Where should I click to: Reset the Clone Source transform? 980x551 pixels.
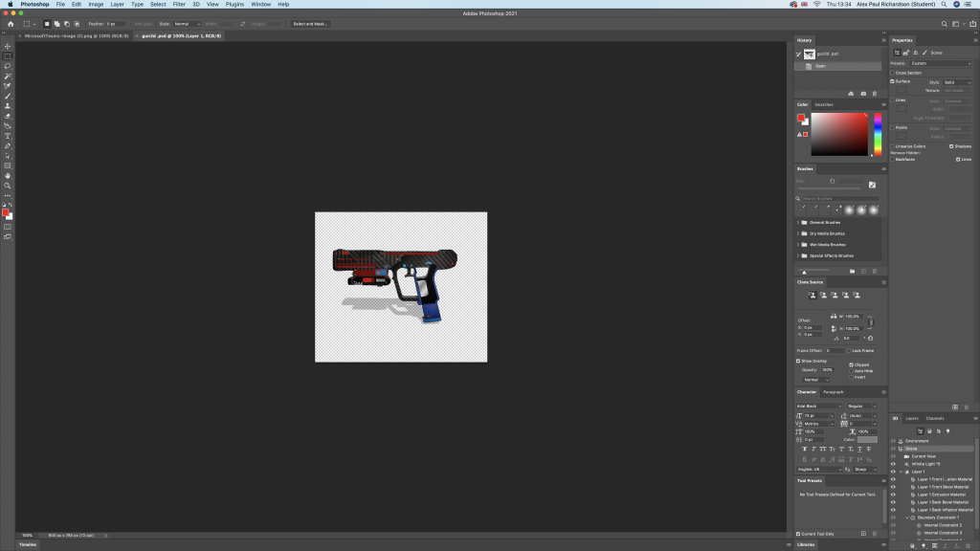click(870, 338)
